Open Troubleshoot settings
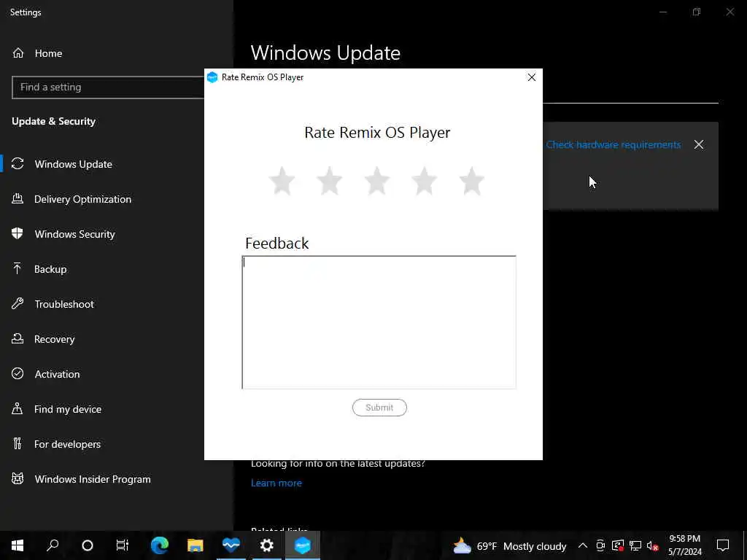The image size is (747, 560). click(x=64, y=304)
